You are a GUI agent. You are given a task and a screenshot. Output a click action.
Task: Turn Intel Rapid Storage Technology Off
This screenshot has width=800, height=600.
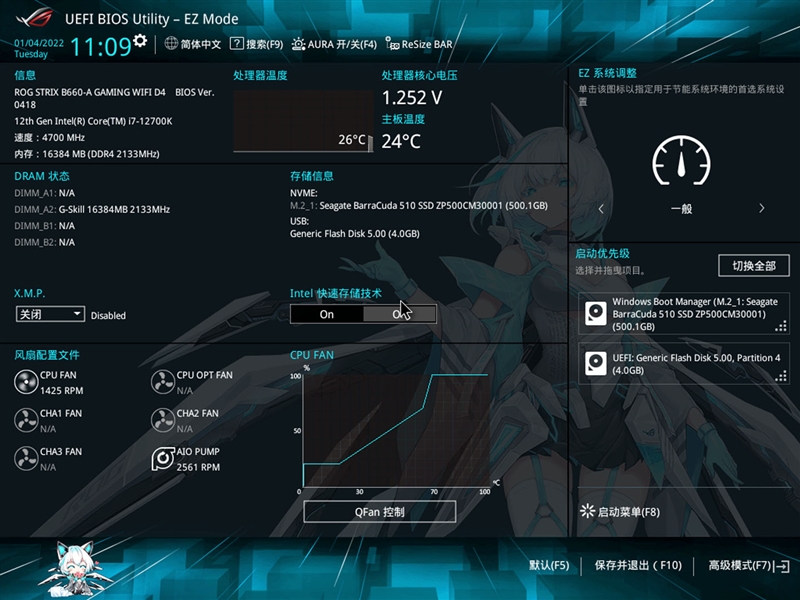pos(400,314)
